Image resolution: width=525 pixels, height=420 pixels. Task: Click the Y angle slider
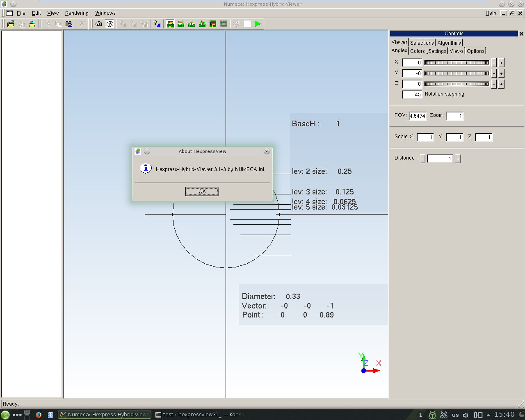pyautogui.click(x=457, y=73)
